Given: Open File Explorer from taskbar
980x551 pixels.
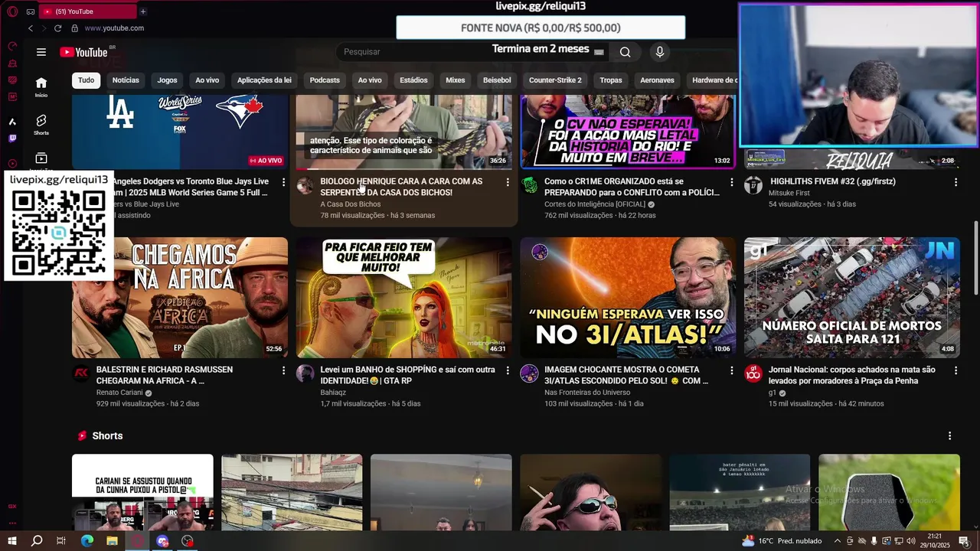Looking at the screenshot, I should (112, 541).
